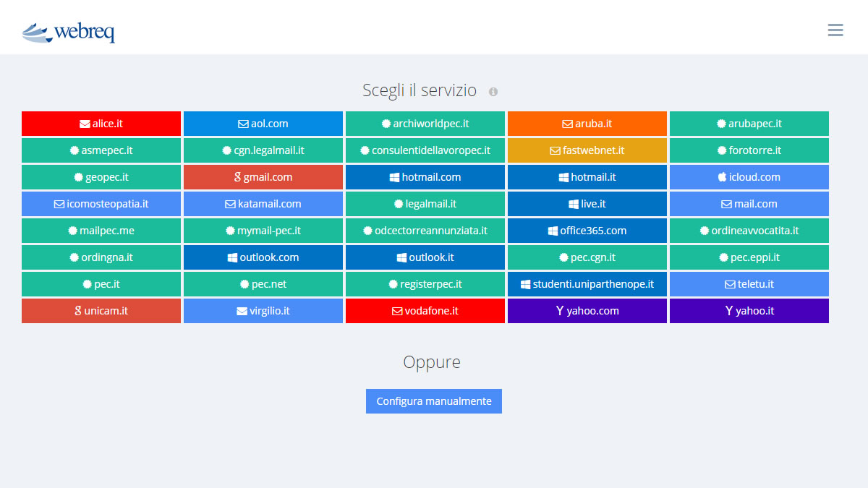Click the Windows icon on office365.com tile

point(553,231)
